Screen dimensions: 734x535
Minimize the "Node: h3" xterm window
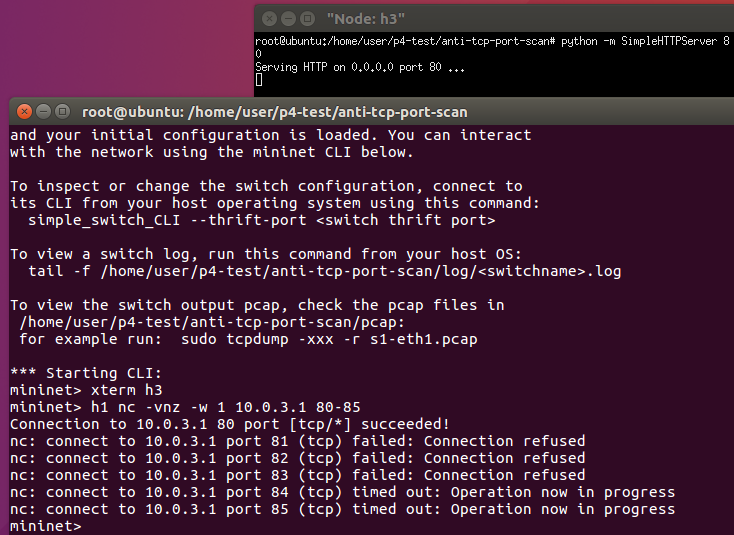[288, 19]
